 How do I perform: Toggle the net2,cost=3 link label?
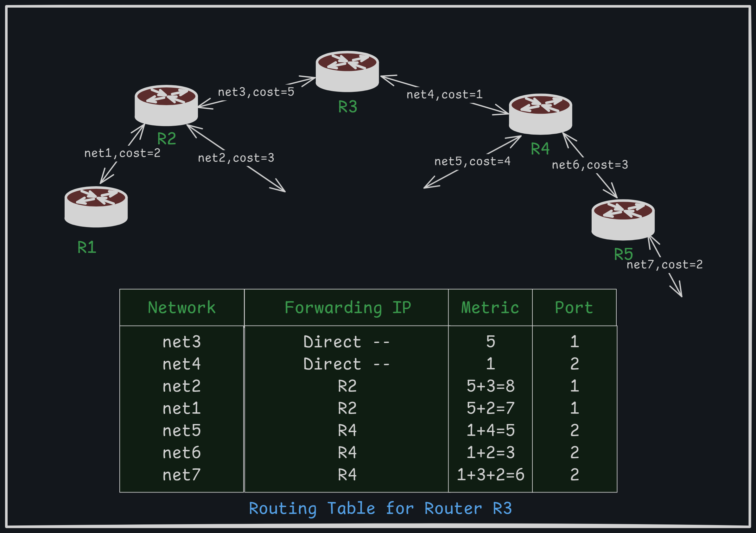pos(236,158)
